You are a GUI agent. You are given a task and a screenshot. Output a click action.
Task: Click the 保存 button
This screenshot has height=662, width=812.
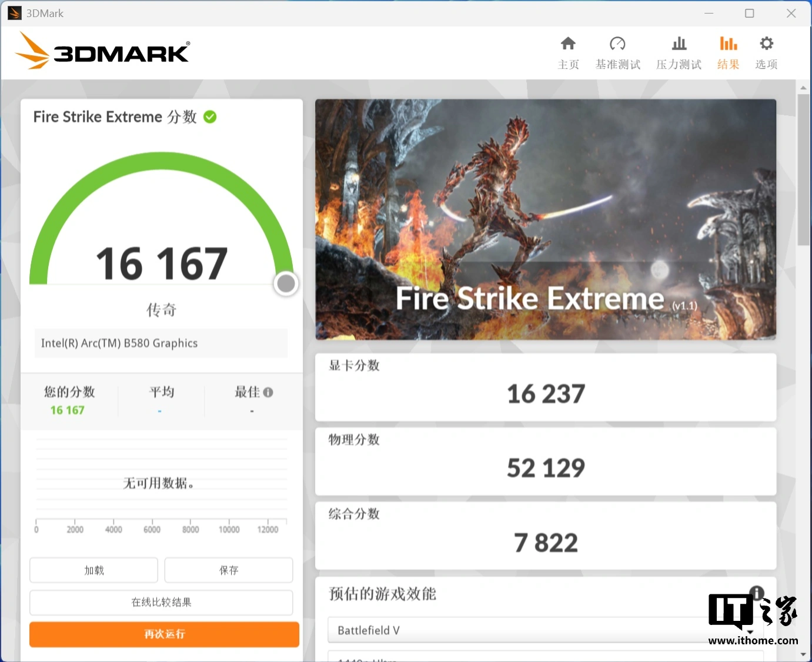(229, 570)
